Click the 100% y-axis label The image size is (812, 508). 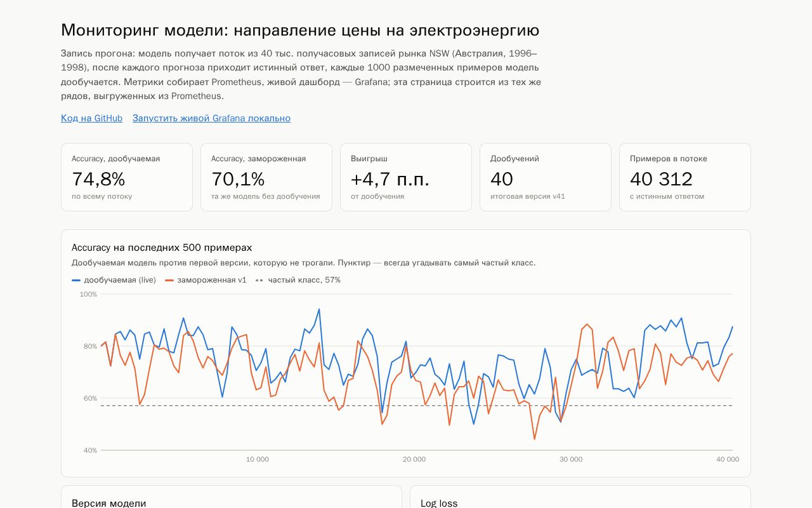(88, 294)
